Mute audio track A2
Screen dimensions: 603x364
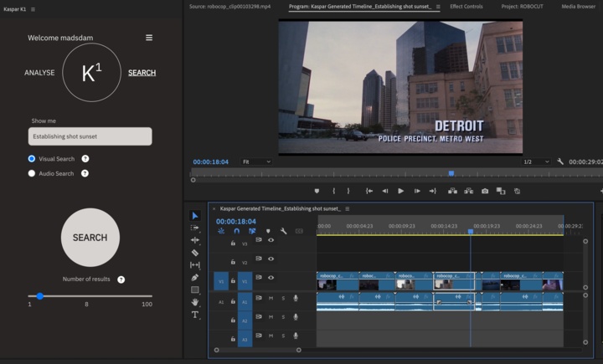click(x=271, y=317)
